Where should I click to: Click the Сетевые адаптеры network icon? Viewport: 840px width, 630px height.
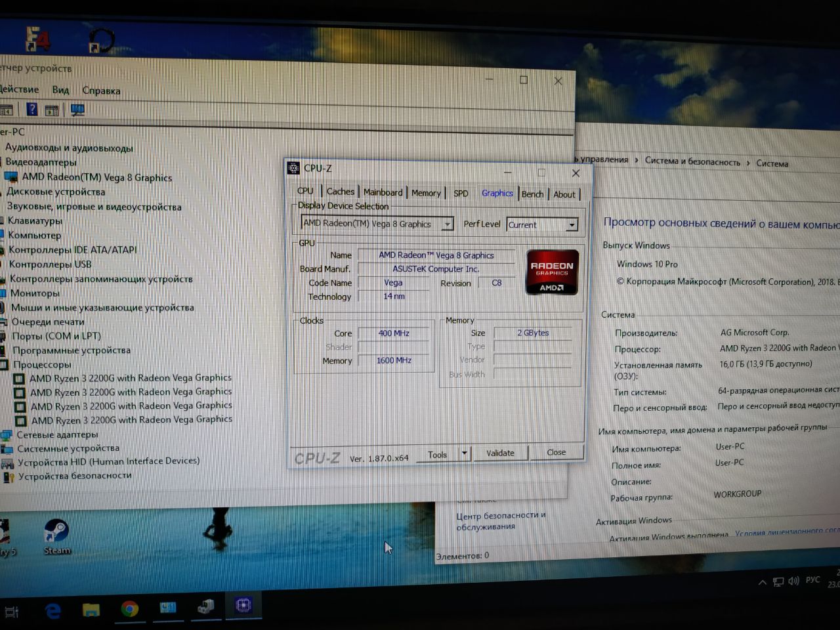point(7,435)
